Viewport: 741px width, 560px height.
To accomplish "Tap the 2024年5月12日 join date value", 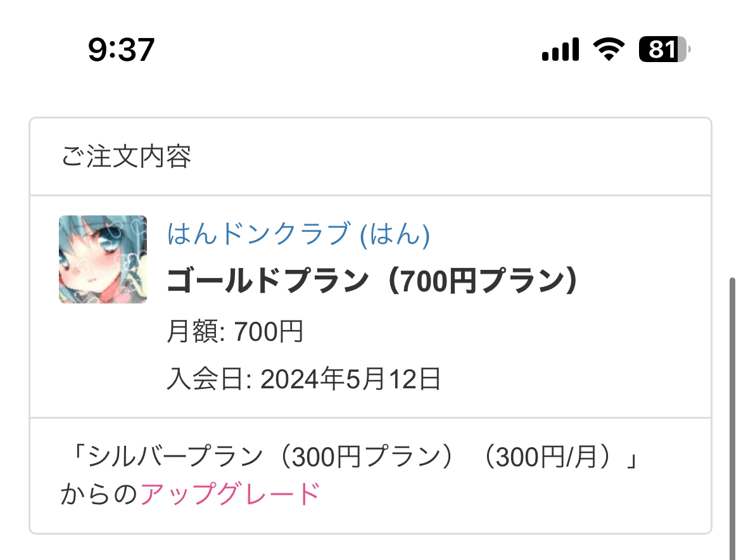I will coord(351,379).
